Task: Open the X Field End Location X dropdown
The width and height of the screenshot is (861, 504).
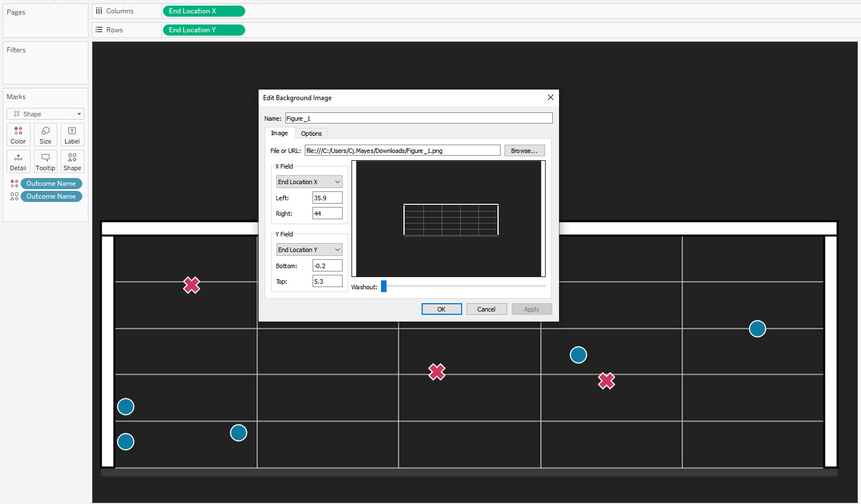Action: coord(309,182)
